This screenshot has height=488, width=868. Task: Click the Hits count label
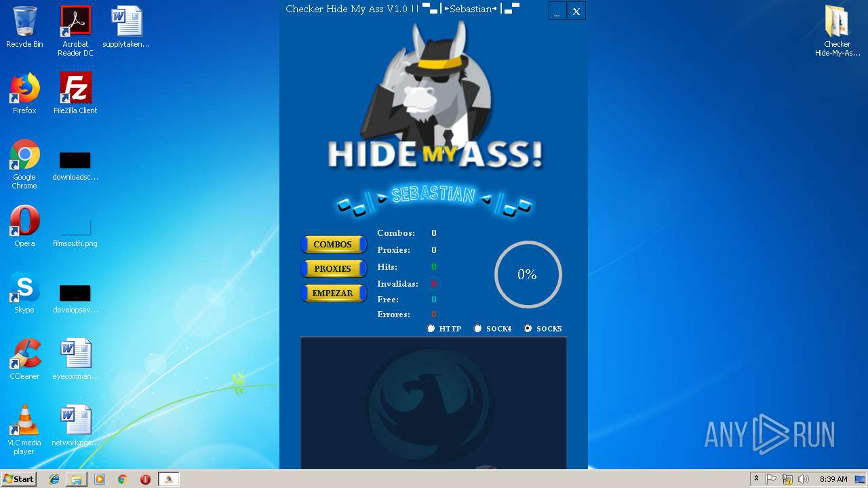[x=387, y=267]
